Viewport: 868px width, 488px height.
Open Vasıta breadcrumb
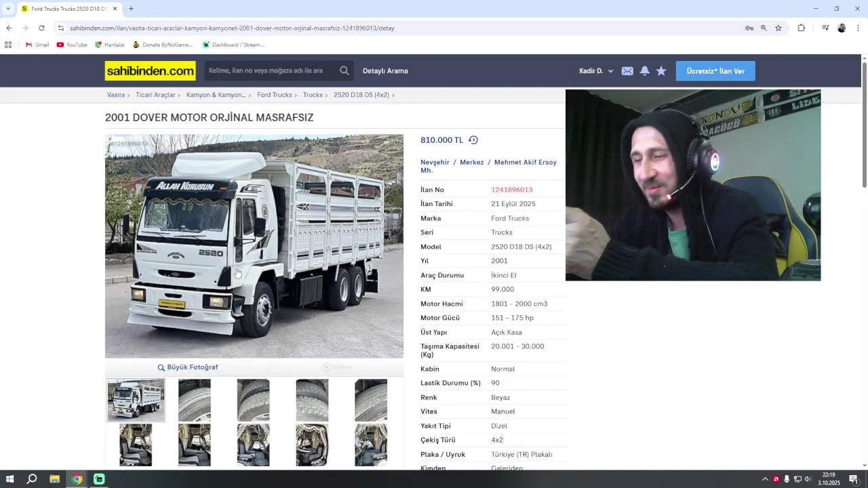pos(116,95)
